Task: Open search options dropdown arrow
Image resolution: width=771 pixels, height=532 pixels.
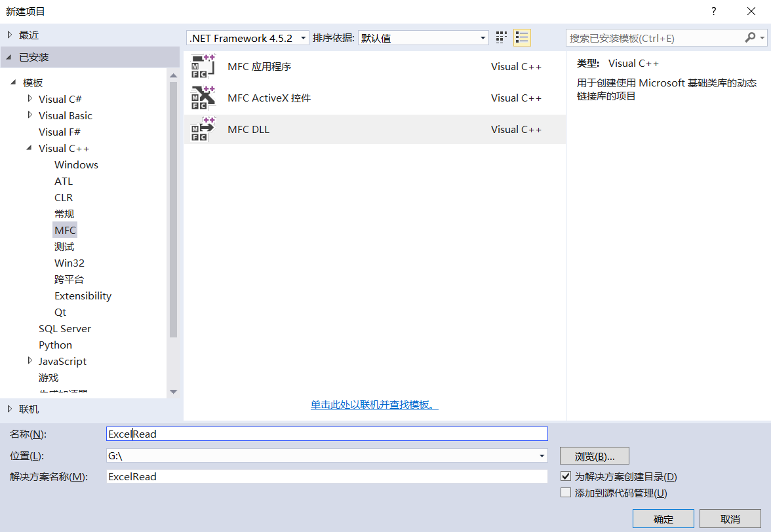Action: [762, 38]
